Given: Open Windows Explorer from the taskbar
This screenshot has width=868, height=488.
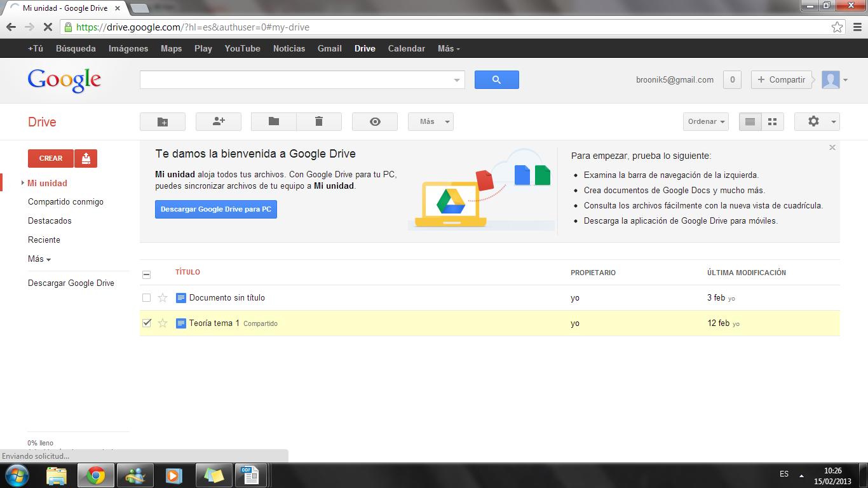Looking at the screenshot, I should [x=56, y=475].
